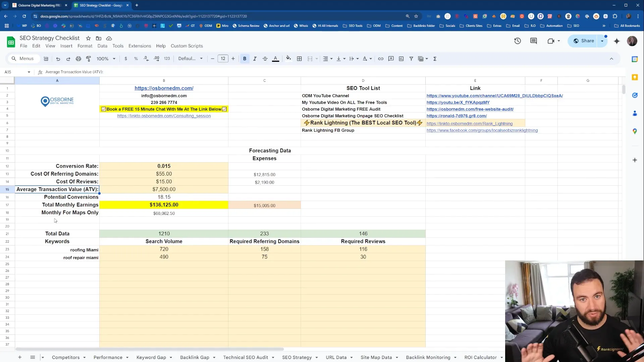Open Google Tasks side panel

635,95
